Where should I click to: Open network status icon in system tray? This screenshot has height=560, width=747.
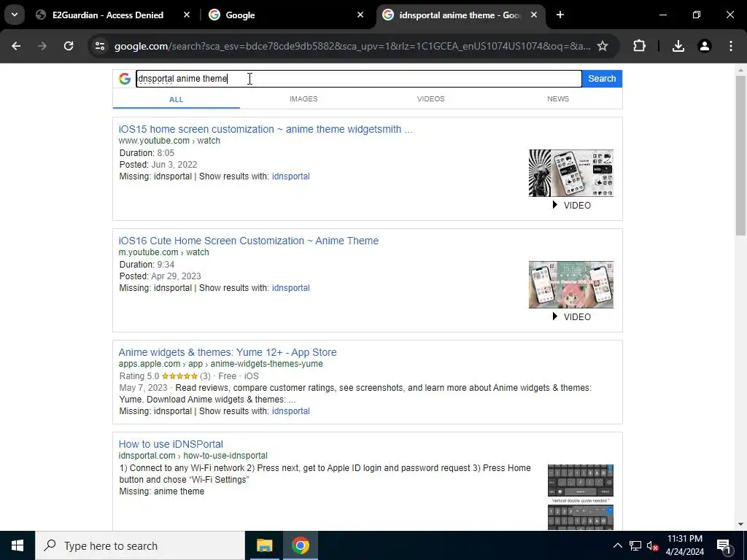tap(635, 545)
